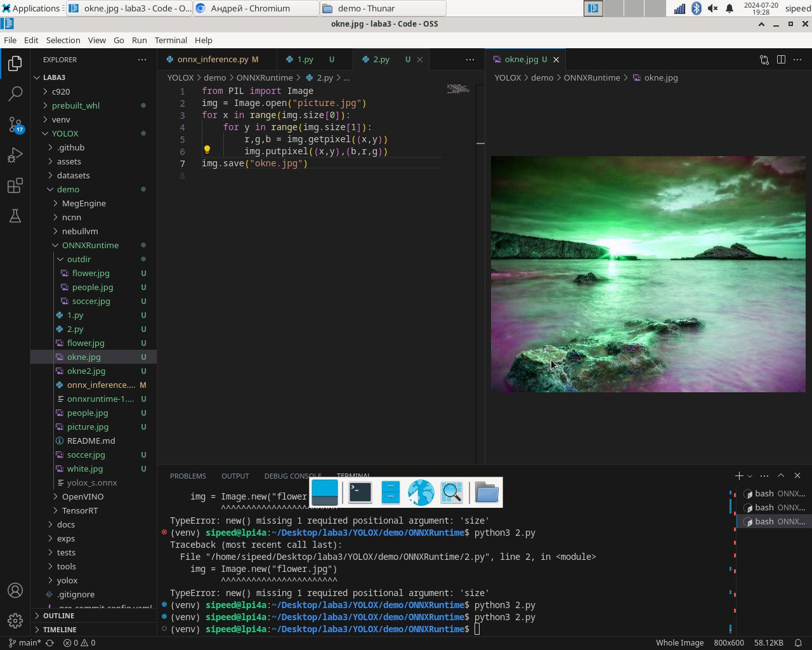
Task: Open the Accounts icon in activity bar
Action: tap(15, 590)
